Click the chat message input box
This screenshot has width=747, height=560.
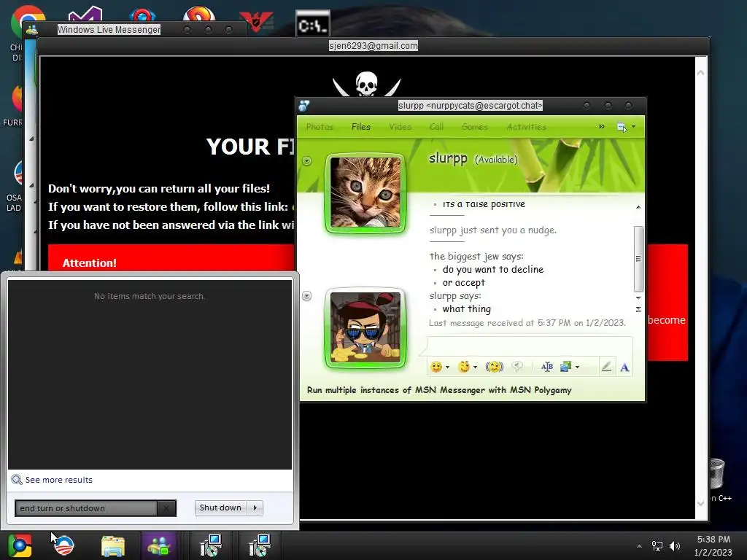tap(530, 345)
